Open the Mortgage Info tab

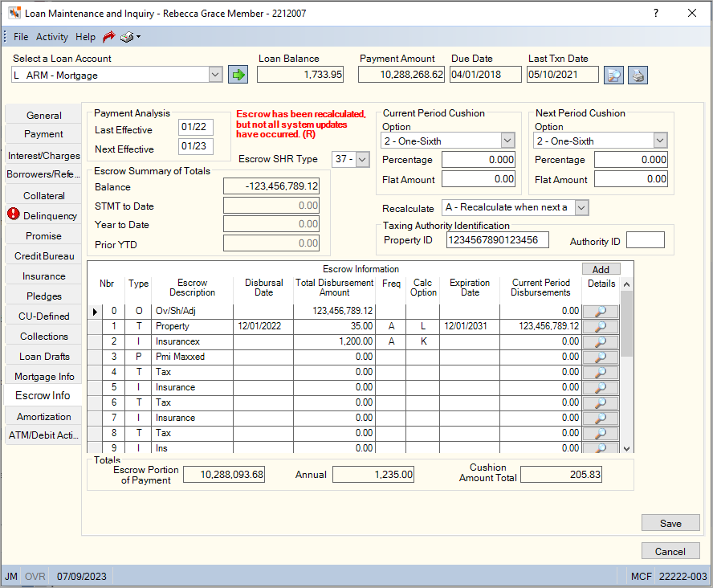pos(43,376)
